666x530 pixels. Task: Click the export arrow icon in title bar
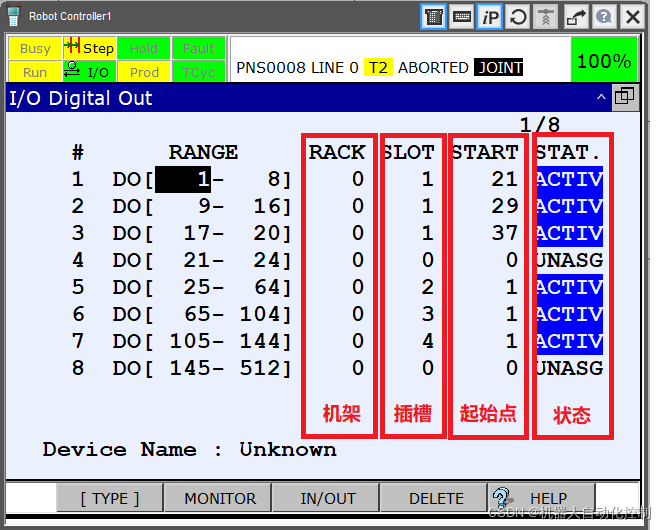(576, 17)
